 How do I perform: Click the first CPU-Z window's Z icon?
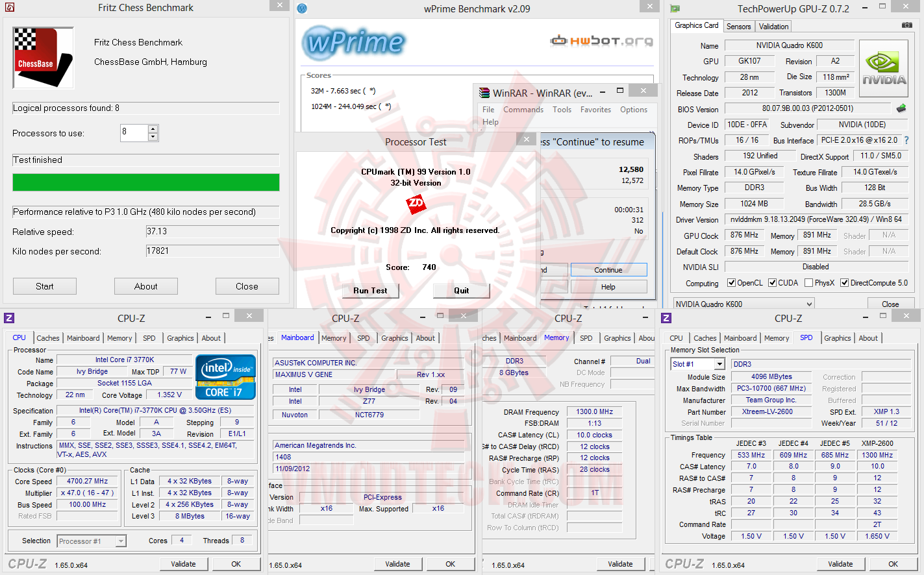(x=9, y=318)
